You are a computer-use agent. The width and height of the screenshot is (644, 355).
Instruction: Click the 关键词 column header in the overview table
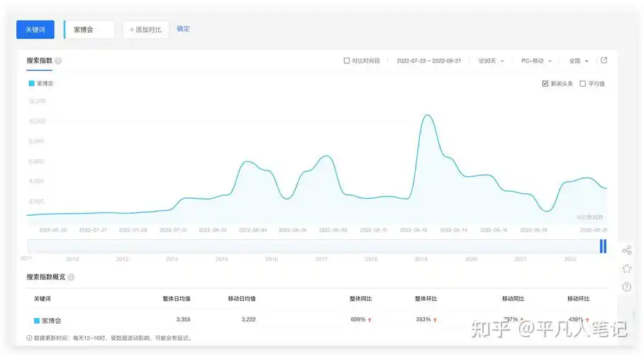pos(42,299)
